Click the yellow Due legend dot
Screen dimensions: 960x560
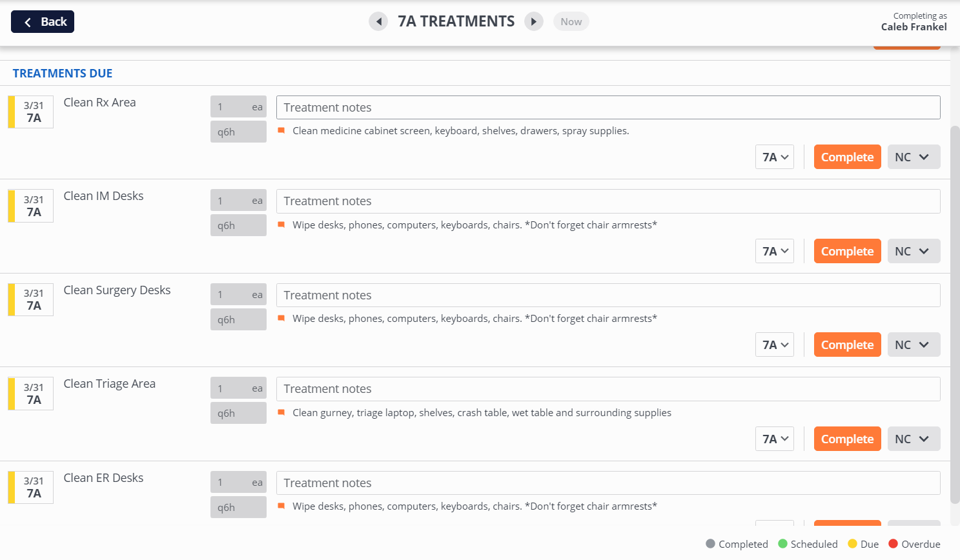tap(852, 544)
